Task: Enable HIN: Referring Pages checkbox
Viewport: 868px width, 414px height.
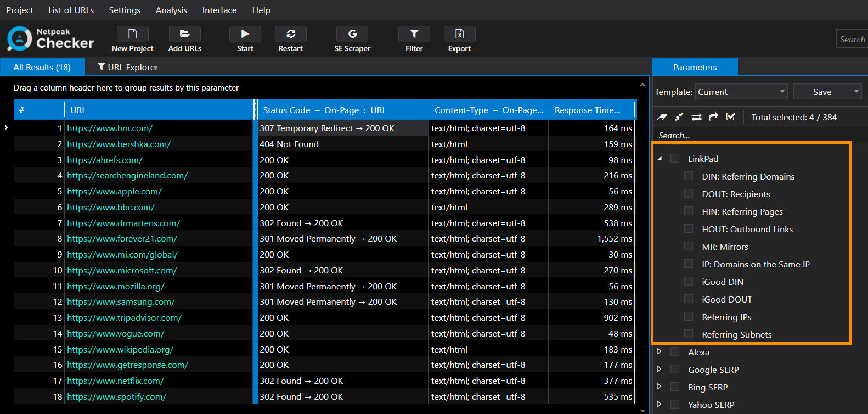Action: (689, 211)
